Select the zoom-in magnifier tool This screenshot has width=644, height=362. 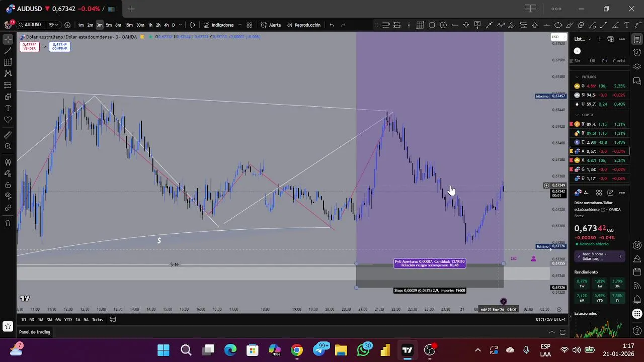click(x=8, y=146)
